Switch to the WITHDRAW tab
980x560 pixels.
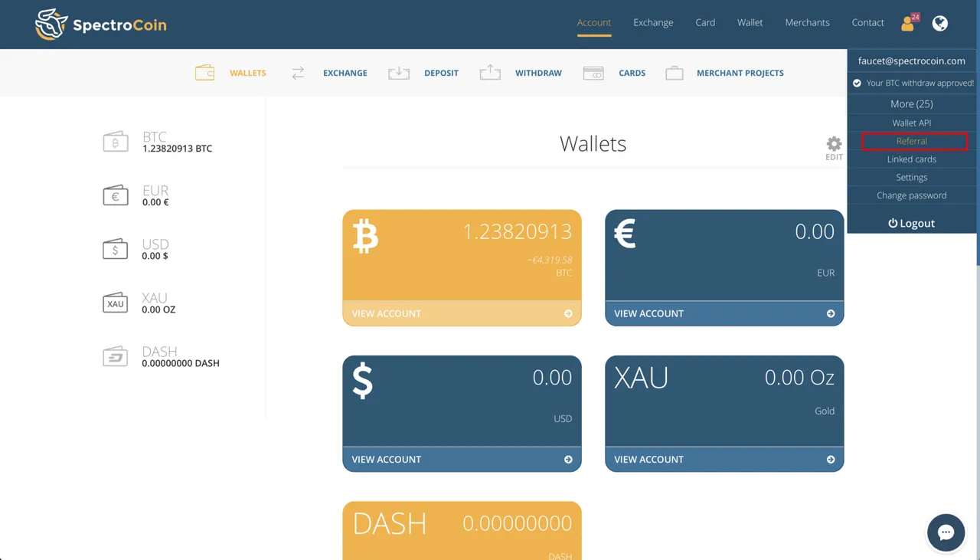(538, 73)
